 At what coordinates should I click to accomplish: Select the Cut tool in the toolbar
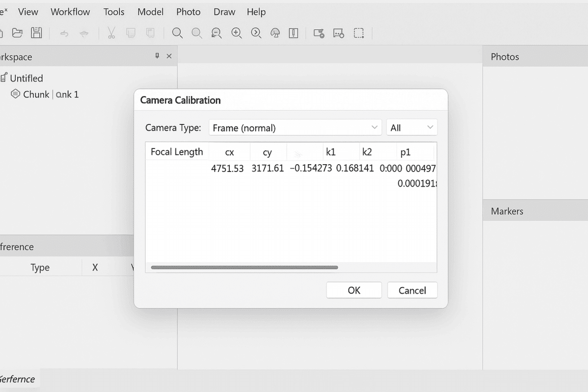pyautogui.click(x=111, y=33)
